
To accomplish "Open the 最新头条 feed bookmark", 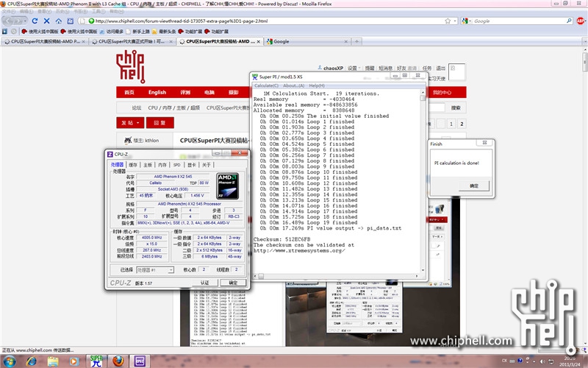I will coord(164,32).
